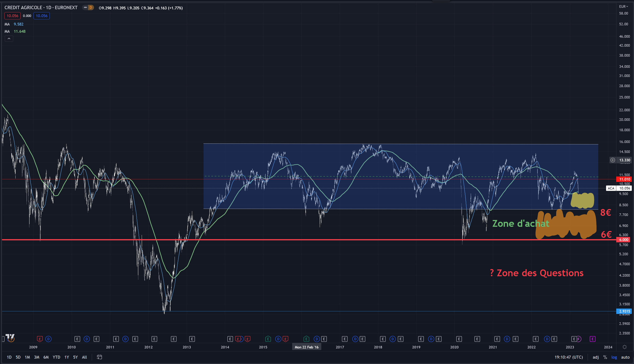
Task: Select the 3M time range
Action: 37,357
